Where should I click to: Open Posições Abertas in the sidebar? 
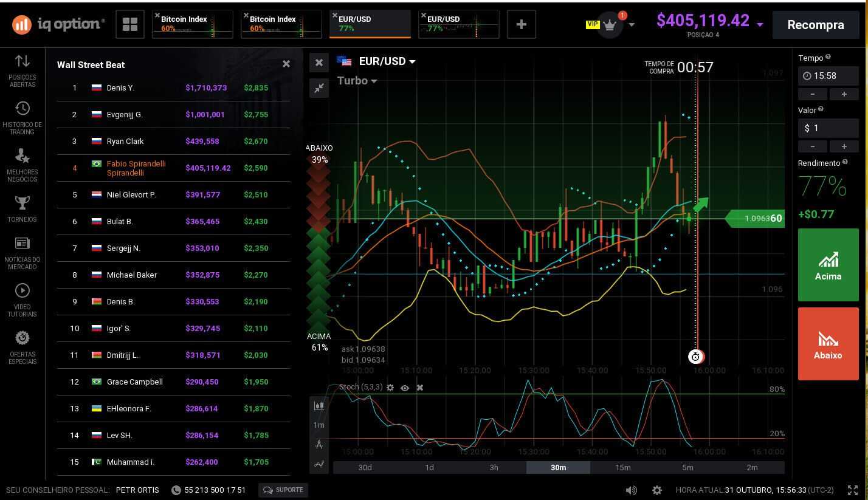[x=22, y=71]
